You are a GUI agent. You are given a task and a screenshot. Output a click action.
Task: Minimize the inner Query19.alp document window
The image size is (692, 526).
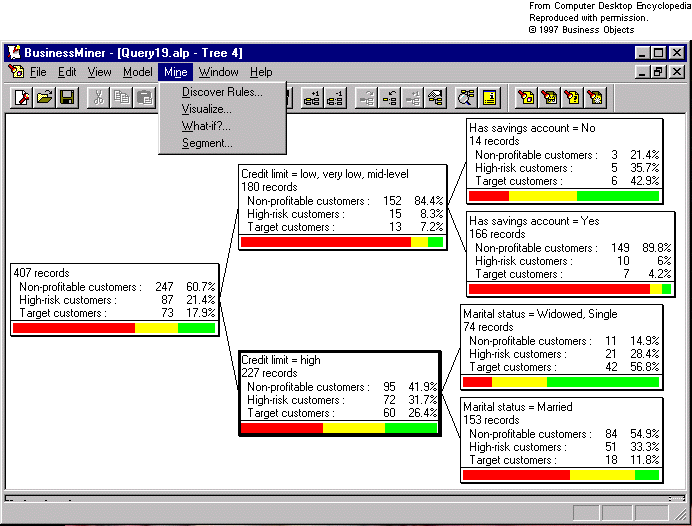click(x=643, y=71)
